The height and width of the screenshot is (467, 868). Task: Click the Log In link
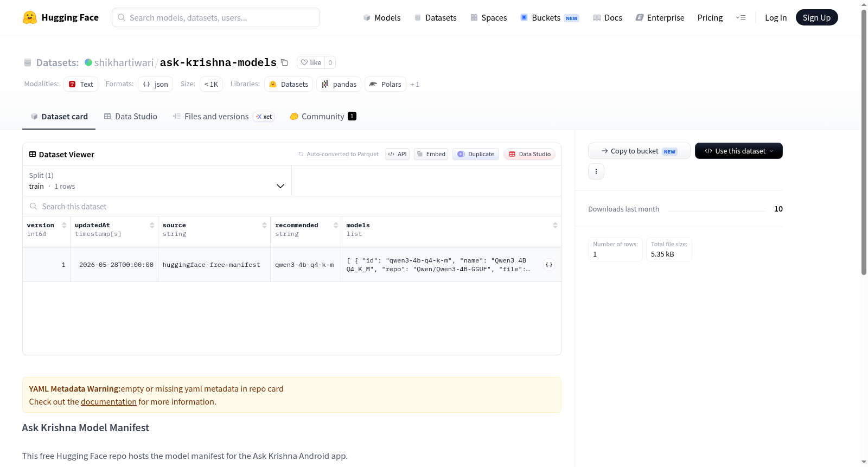(x=776, y=17)
